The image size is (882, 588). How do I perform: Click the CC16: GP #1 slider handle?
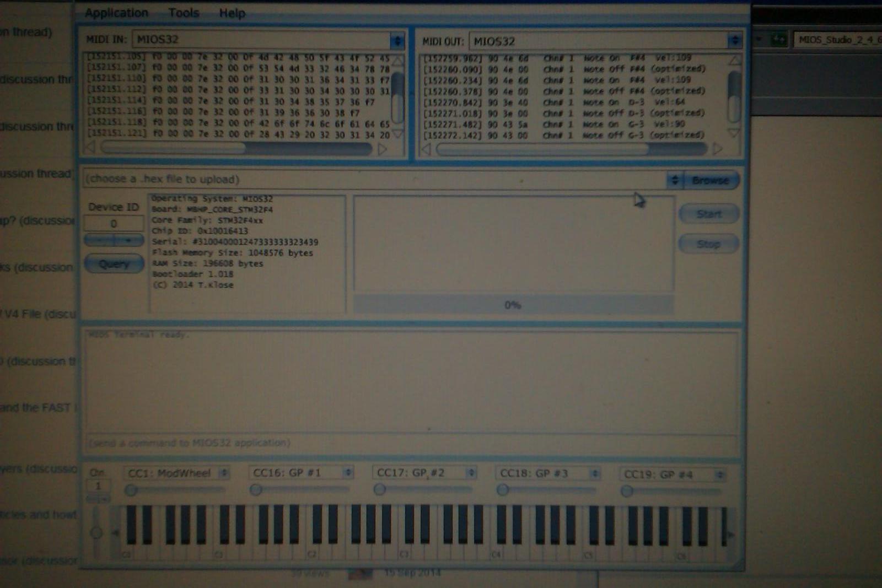coord(256,489)
